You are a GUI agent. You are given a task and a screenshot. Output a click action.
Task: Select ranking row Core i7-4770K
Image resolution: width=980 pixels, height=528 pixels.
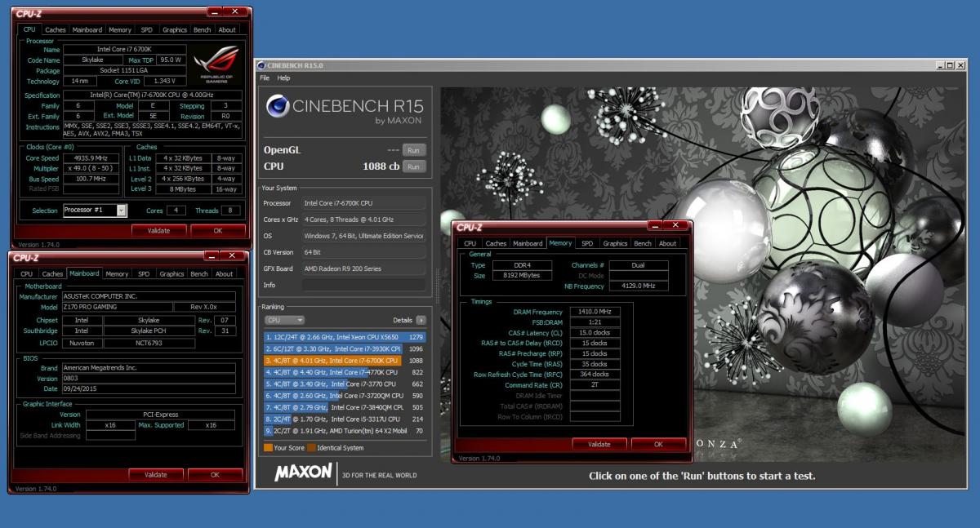(345, 372)
